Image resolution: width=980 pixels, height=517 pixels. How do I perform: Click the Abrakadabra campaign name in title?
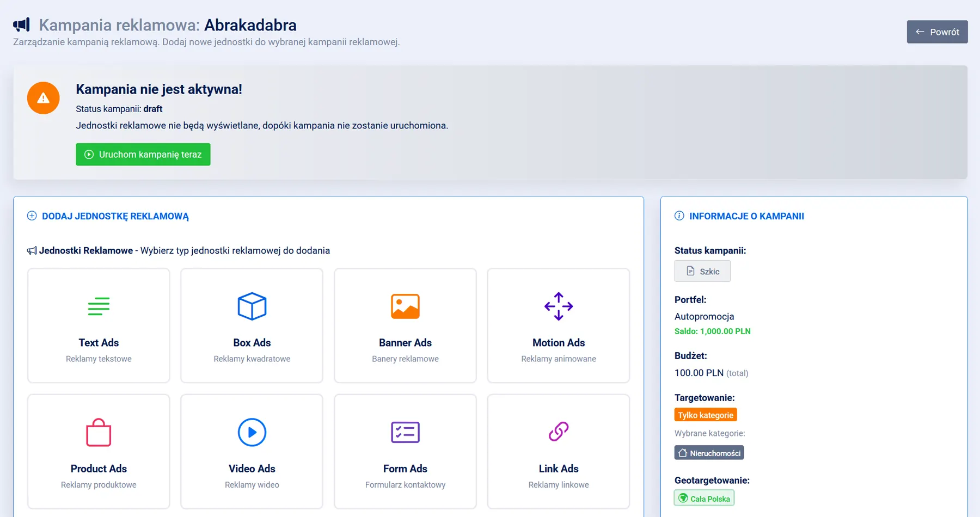pos(250,25)
